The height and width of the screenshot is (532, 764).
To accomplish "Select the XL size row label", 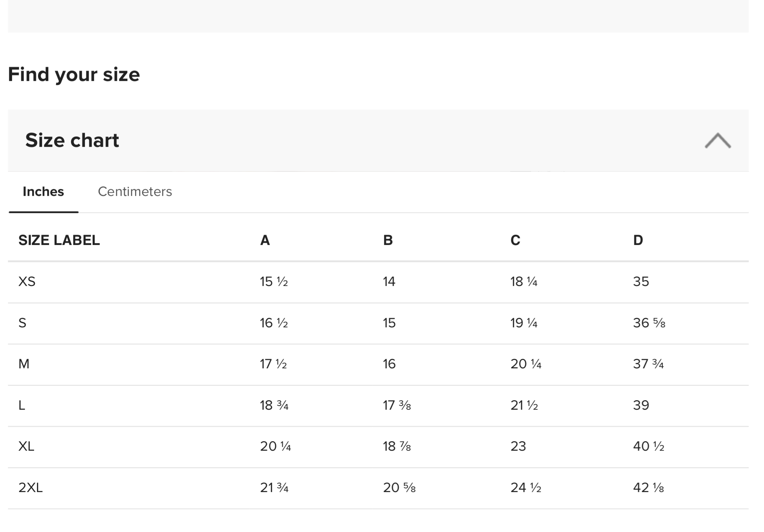I will [x=26, y=446].
